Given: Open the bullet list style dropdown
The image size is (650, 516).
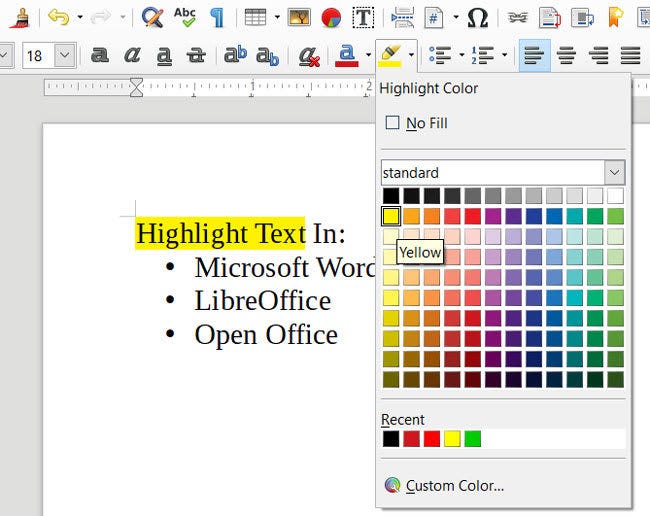Looking at the screenshot, I should pos(462,55).
